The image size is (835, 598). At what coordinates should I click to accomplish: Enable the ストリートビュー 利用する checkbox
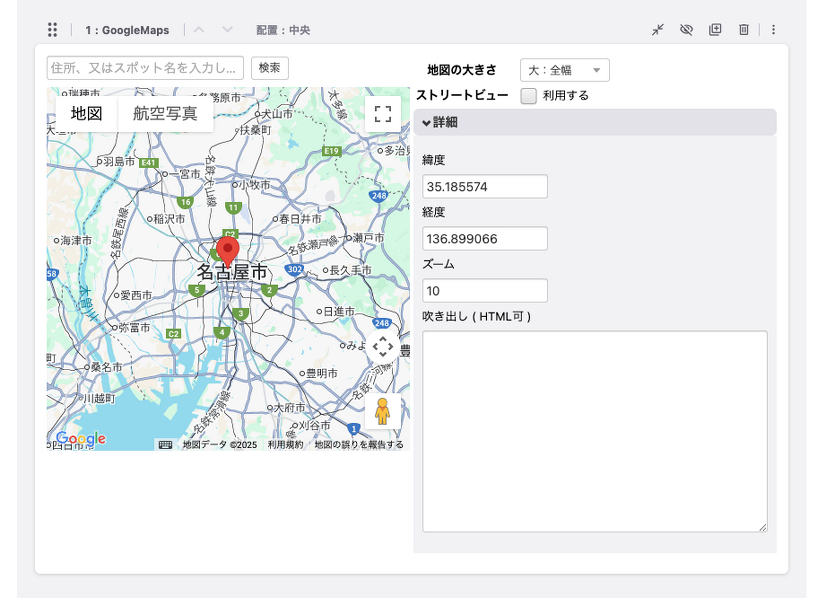[x=527, y=96]
